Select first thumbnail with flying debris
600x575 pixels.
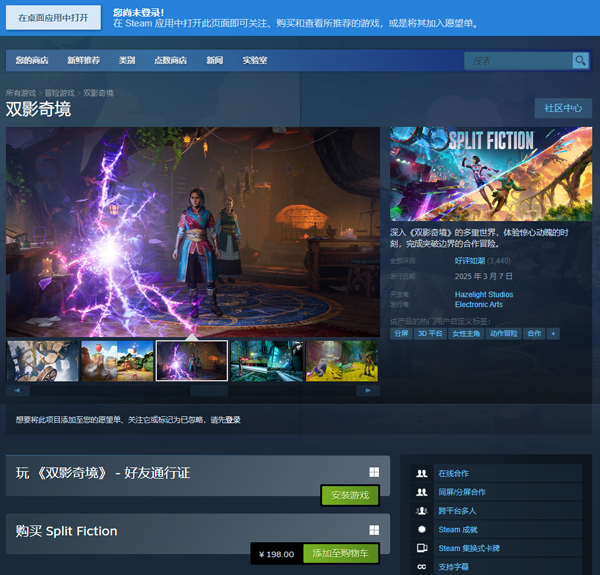point(42,361)
